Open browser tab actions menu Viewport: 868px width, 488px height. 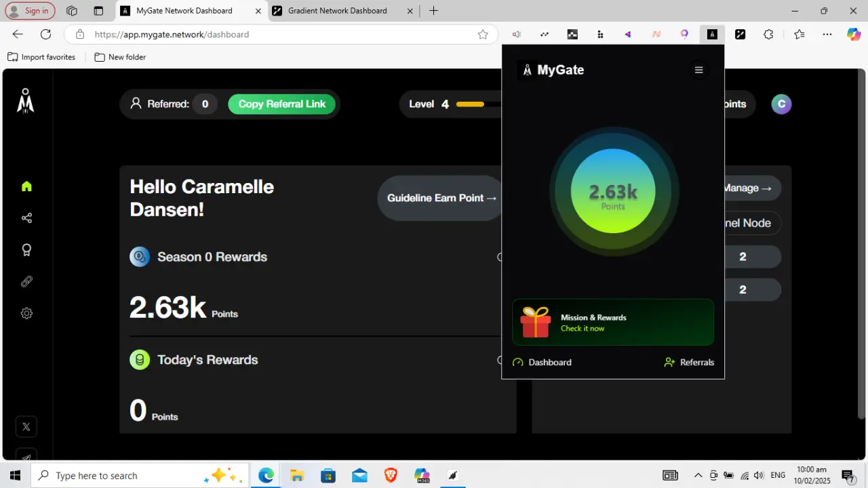[x=98, y=11]
